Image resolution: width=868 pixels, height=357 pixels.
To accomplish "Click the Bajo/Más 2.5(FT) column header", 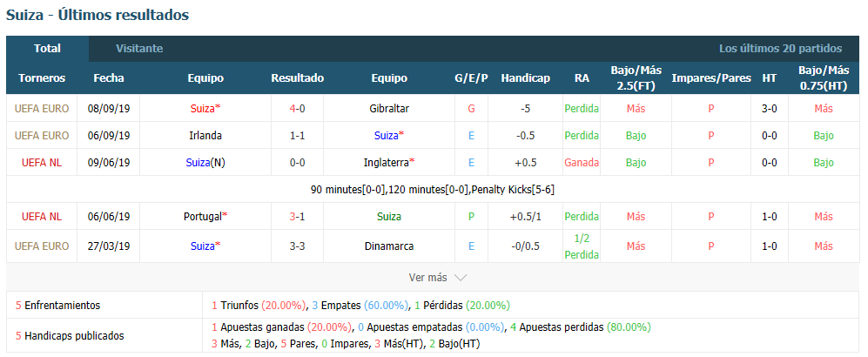I will coord(636,78).
